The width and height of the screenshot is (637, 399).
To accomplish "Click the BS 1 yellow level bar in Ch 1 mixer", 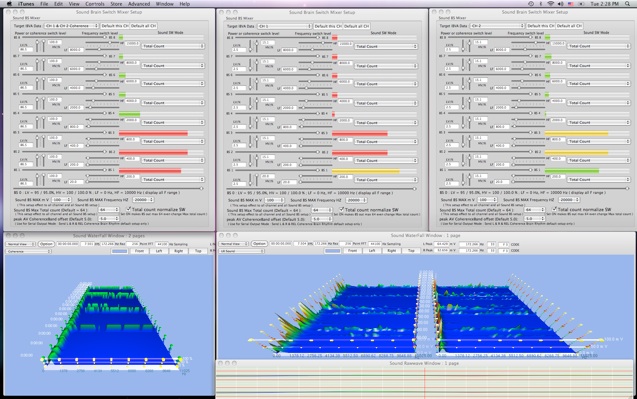I will pos(366,171).
